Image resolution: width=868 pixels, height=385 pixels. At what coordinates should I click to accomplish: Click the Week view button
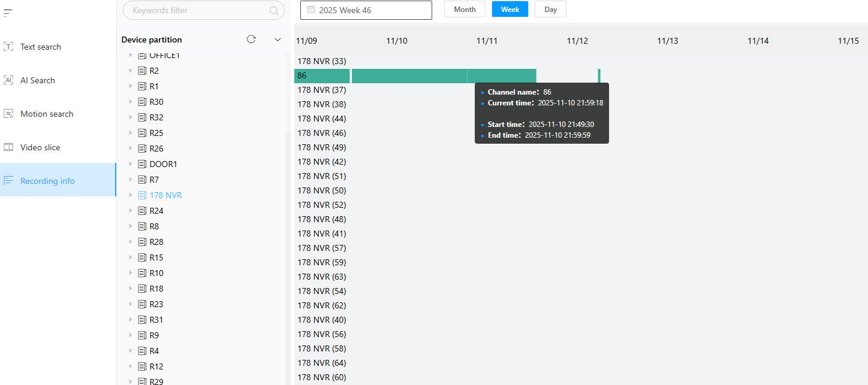(x=510, y=10)
